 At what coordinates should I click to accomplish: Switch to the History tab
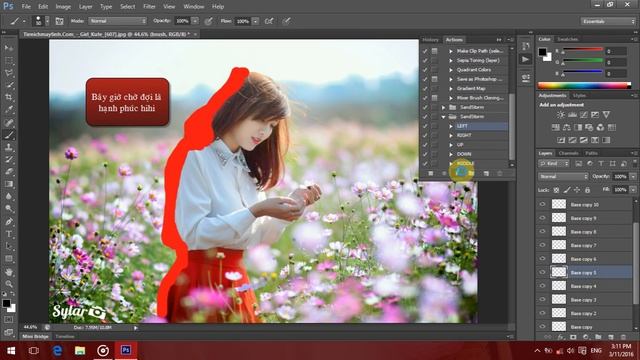click(431, 40)
